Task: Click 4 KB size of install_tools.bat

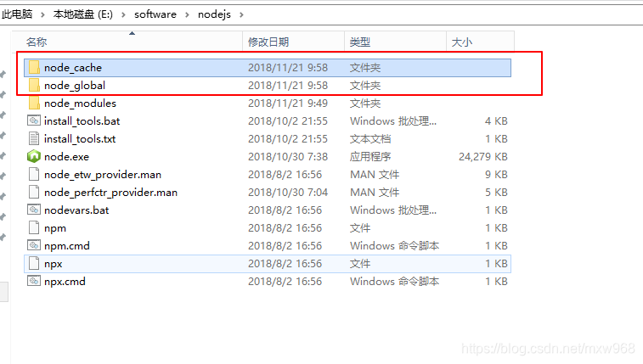Action: click(496, 121)
